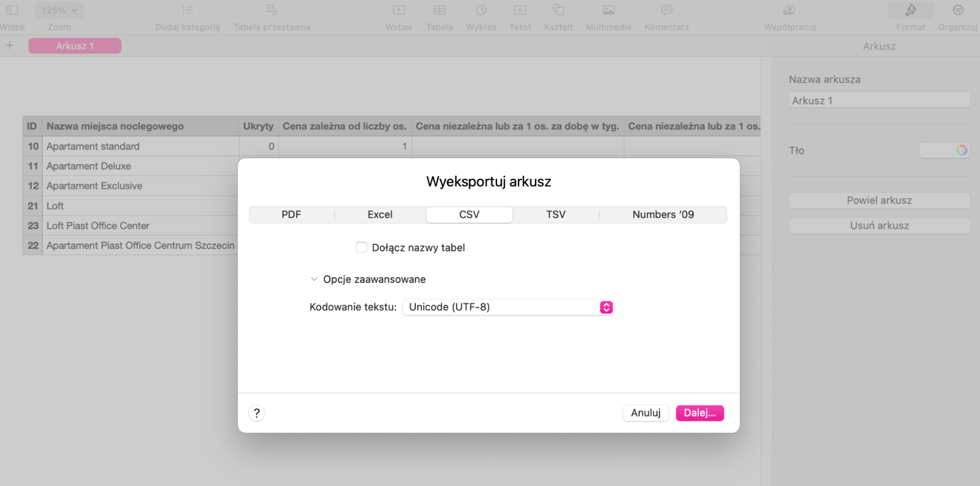The image size is (980, 486).
Task: Collapse the Opcje zaawansowane section
Action: coord(314,279)
